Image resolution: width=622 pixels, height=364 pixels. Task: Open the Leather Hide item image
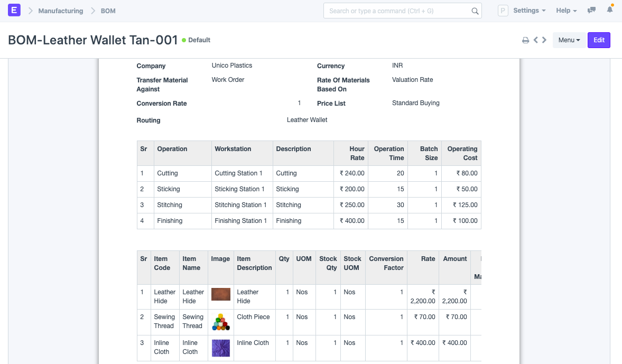pyautogui.click(x=220, y=294)
